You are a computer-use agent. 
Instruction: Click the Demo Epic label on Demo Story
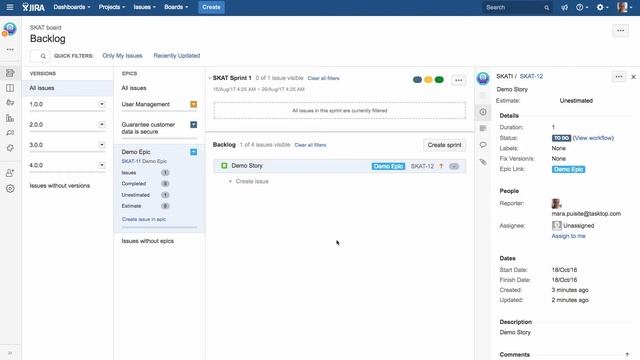388,167
